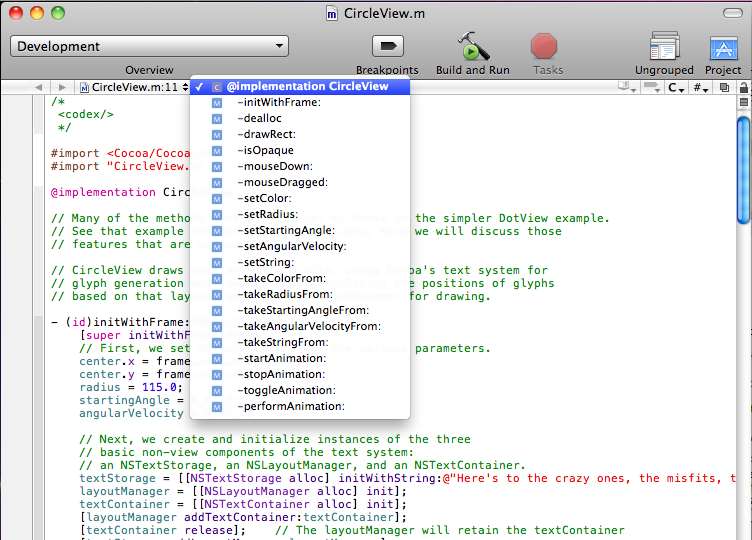Choose @implementation CircleView menu entry
Screen dimensions: 752x540
(306, 87)
